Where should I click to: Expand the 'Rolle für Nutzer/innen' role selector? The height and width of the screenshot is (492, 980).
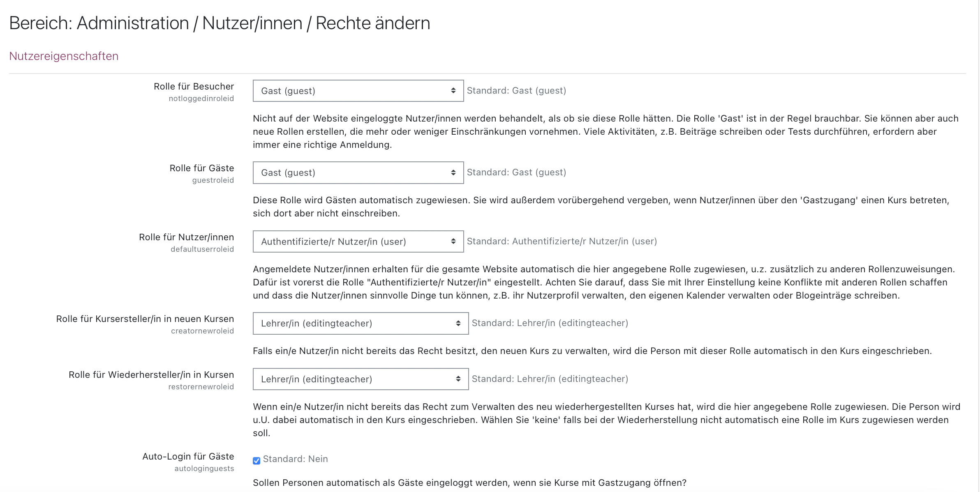(x=358, y=241)
